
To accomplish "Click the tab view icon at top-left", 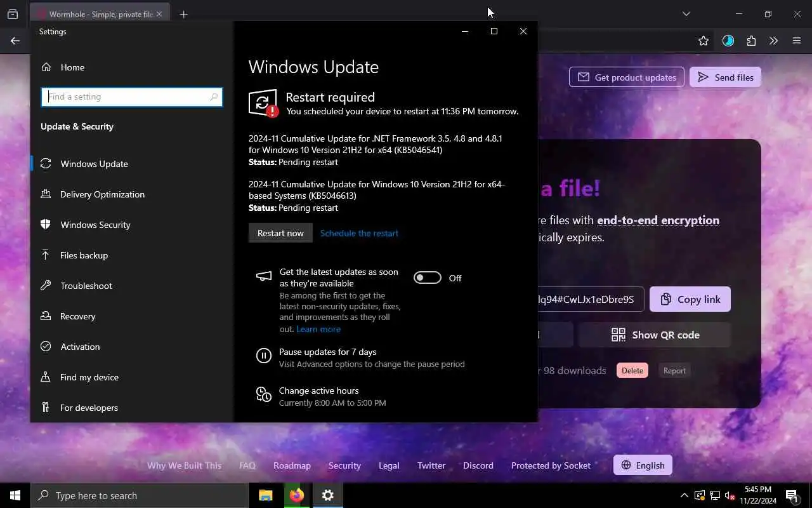I will tap(13, 14).
